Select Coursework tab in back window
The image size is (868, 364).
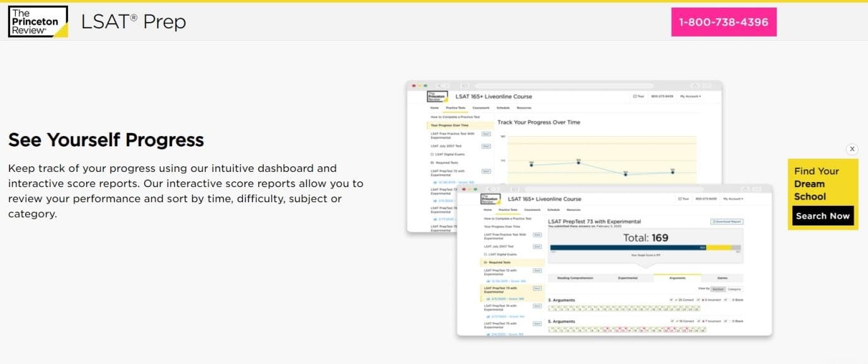coord(481,108)
